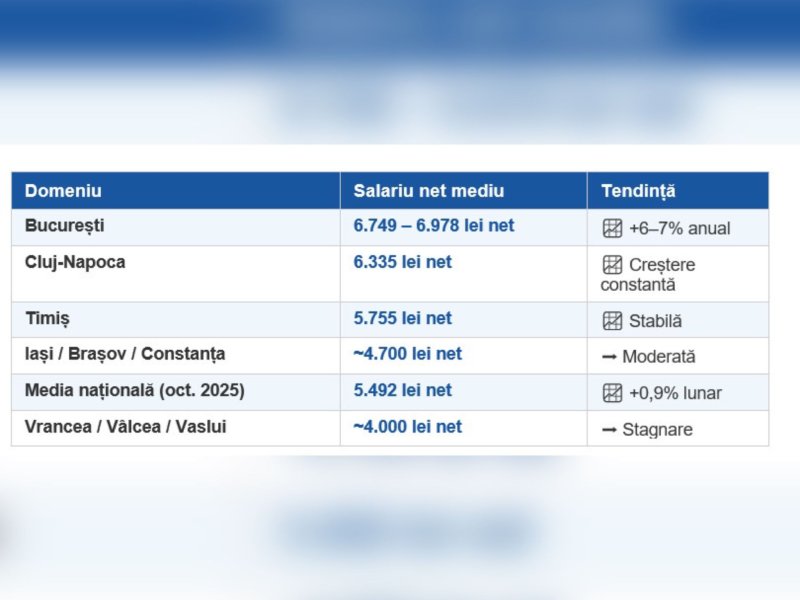Click the 6.335 lei net salary value

(402, 262)
